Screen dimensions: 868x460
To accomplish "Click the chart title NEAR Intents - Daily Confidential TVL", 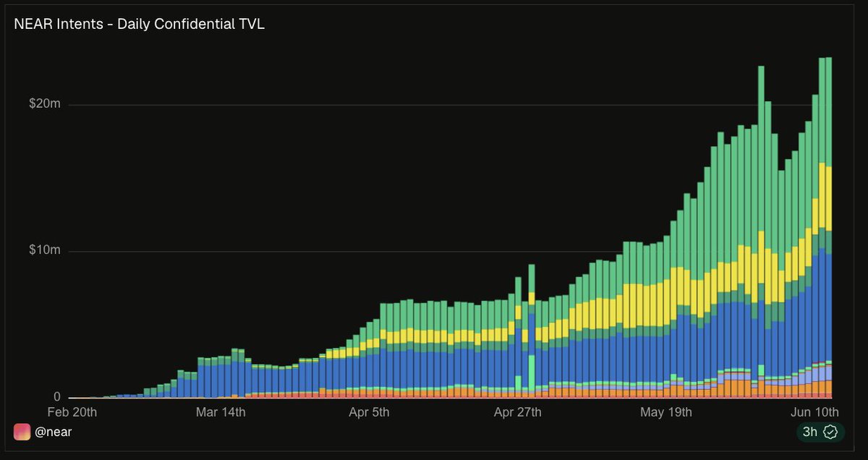I will (140, 24).
